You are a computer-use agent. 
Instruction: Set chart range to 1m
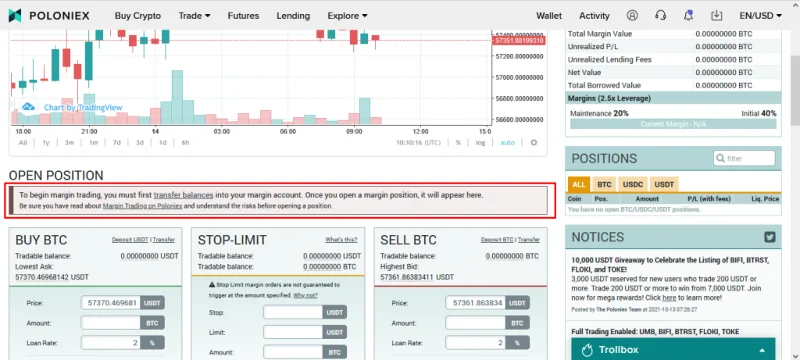[x=93, y=143]
